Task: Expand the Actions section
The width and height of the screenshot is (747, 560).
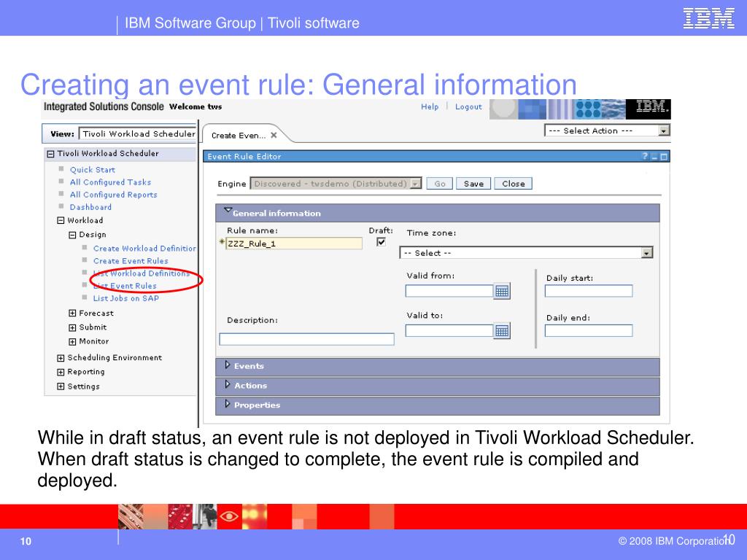Action: 228,385
